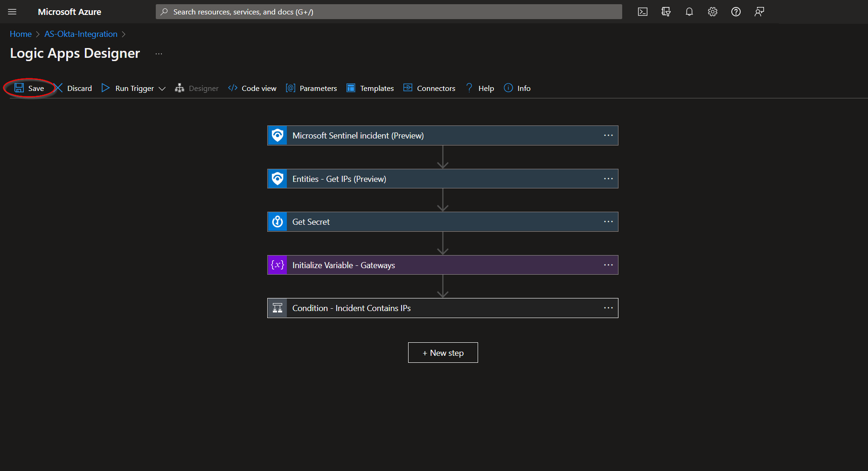
Task: Click the Initialize Variable curly-brace icon
Action: coord(278,265)
